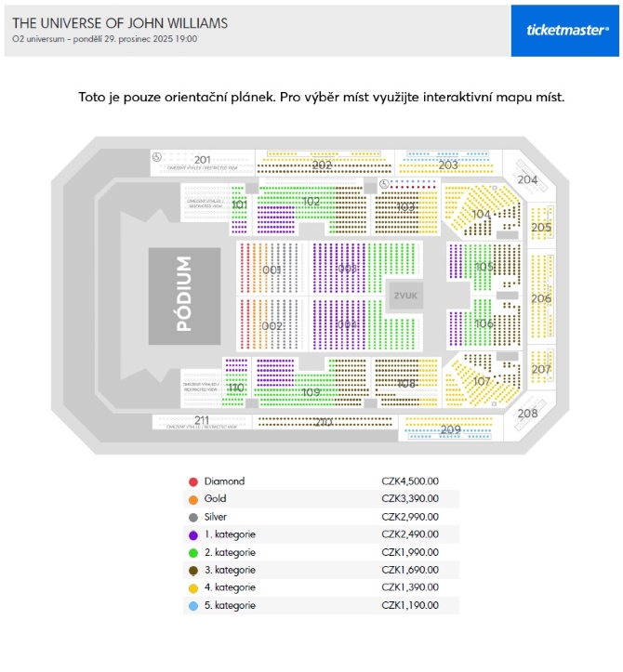Click the 3. kategorie legend label
The width and height of the screenshot is (623, 672).
(230, 570)
